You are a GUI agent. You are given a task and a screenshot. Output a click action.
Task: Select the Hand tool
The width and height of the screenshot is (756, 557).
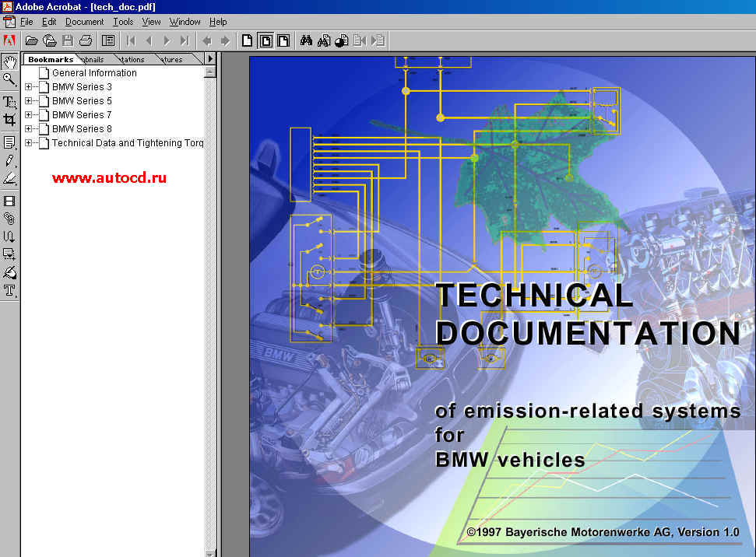pyautogui.click(x=9, y=61)
